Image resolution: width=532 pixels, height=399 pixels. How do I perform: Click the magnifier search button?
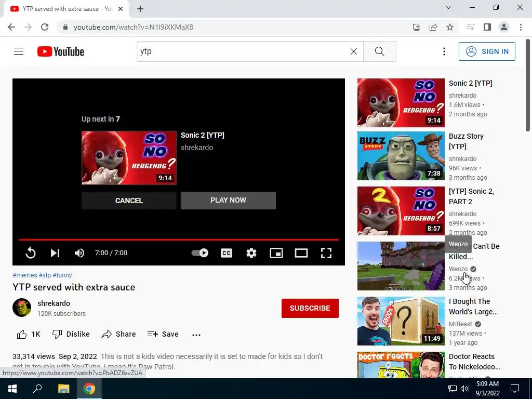pyautogui.click(x=380, y=51)
